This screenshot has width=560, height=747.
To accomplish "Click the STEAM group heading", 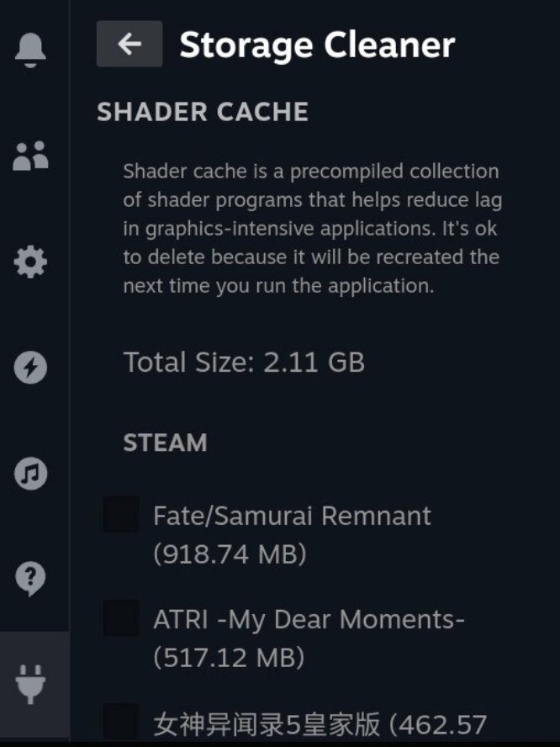I will pyautogui.click(x=165, y=443).
